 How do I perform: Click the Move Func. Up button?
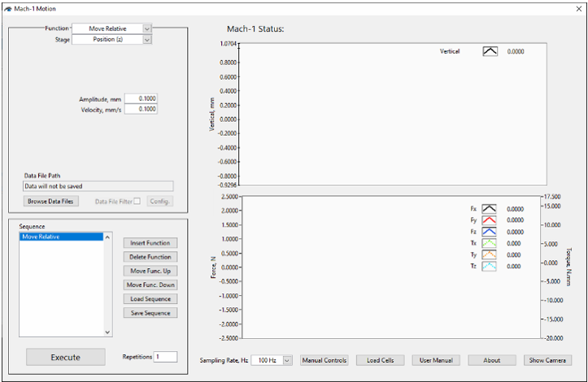click(x=150, y=271)
